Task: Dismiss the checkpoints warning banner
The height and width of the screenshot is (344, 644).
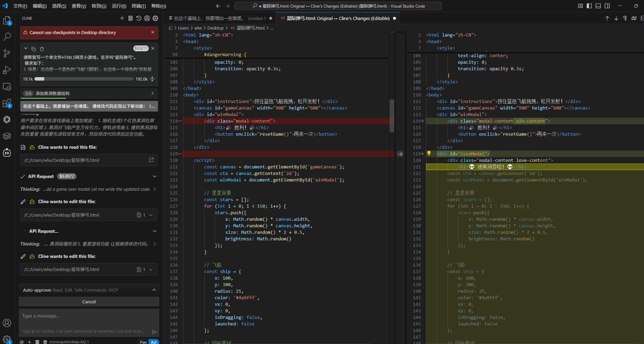Action: 153,32
